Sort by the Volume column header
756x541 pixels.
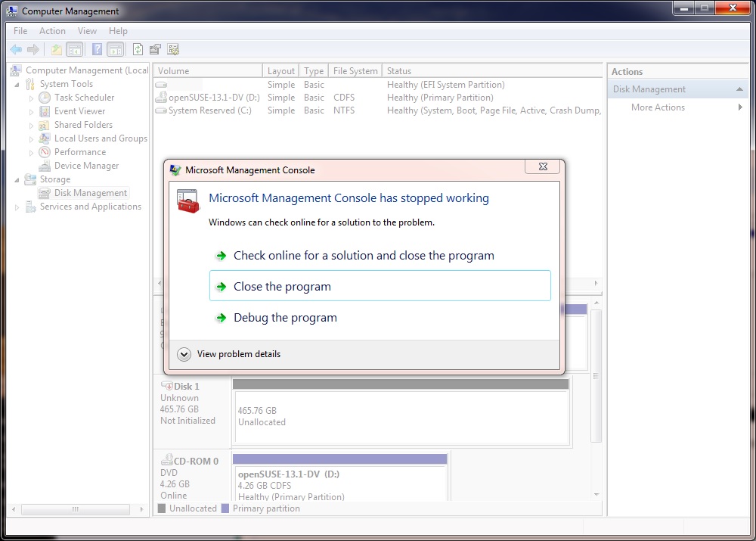coord(208,71)
